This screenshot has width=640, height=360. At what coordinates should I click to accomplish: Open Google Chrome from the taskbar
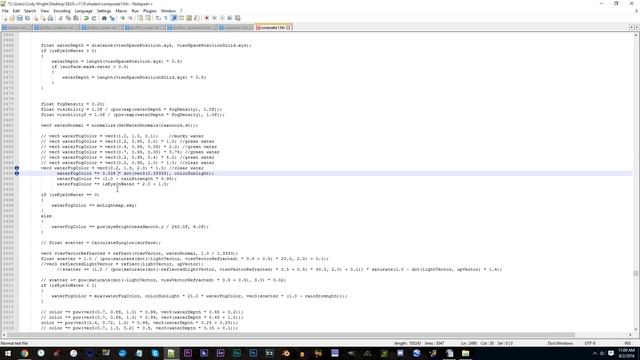click(x=24, y=353)
